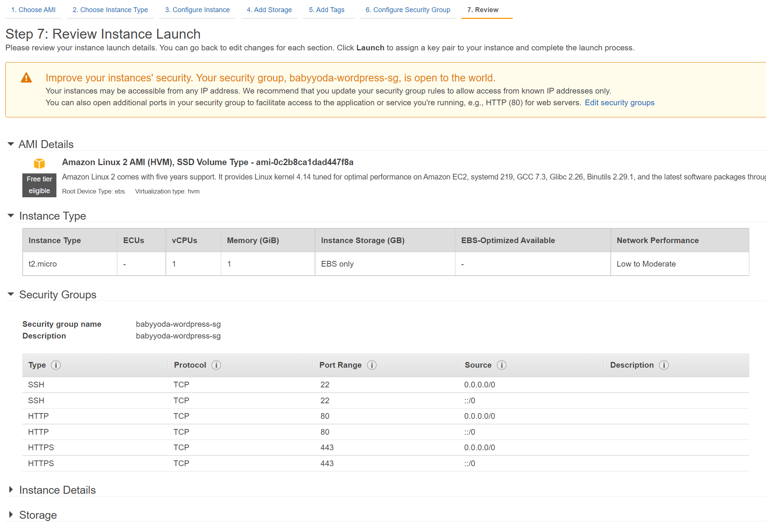766x532 pixels.
Task: Select the HTTP row with source 0.0.0.0/0
Action: [386, 416]
